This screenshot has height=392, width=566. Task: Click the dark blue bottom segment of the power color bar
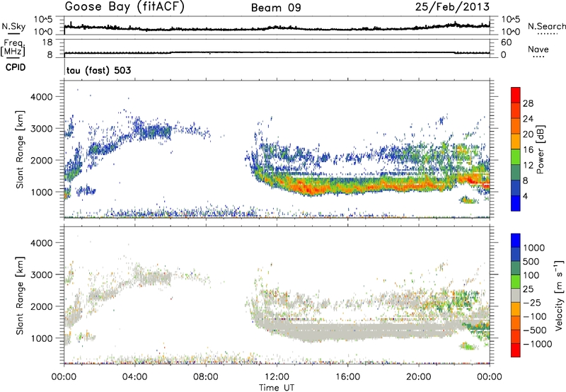coord(516,203)
